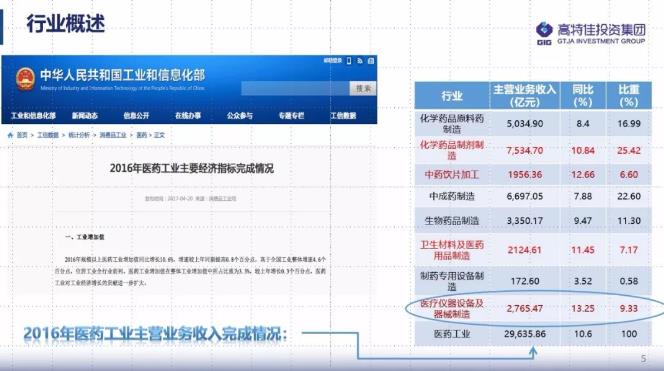Click the 首页 breadcrumb link
The width and height of the screenshot is (664, 371).
pos(22,135)
